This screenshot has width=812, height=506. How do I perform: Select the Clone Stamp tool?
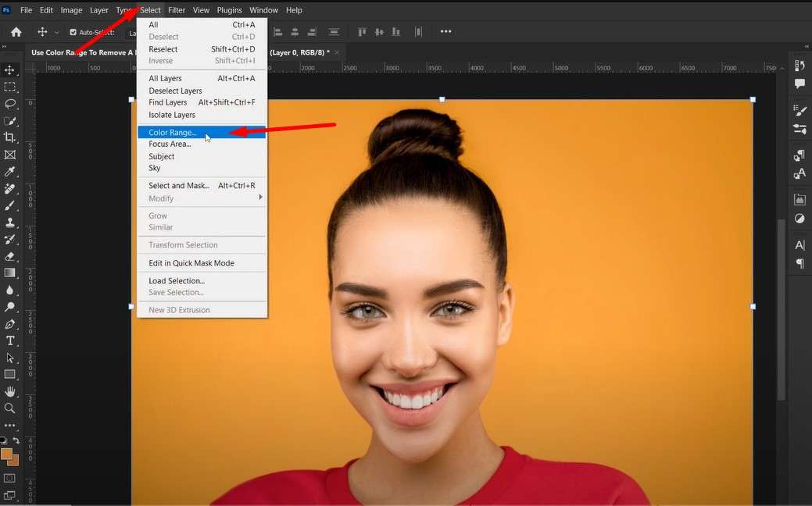tap(10, 223)
